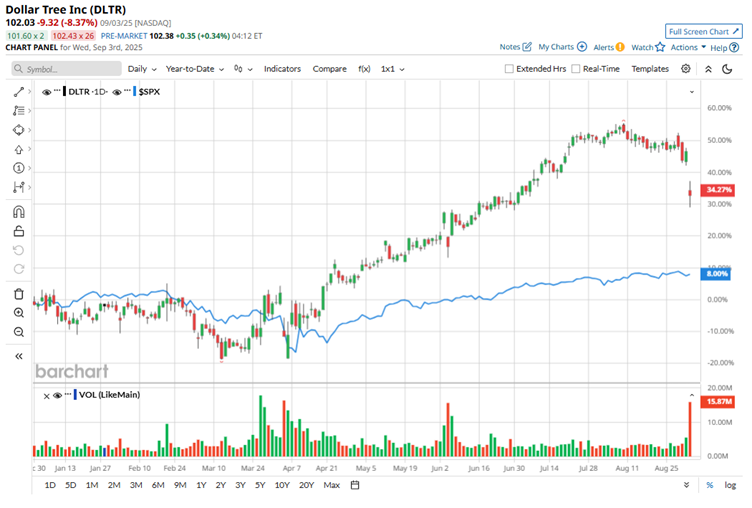Click the blue $SPX series color bar
Viewport: 752px width, 508px height.
(135, 92)
